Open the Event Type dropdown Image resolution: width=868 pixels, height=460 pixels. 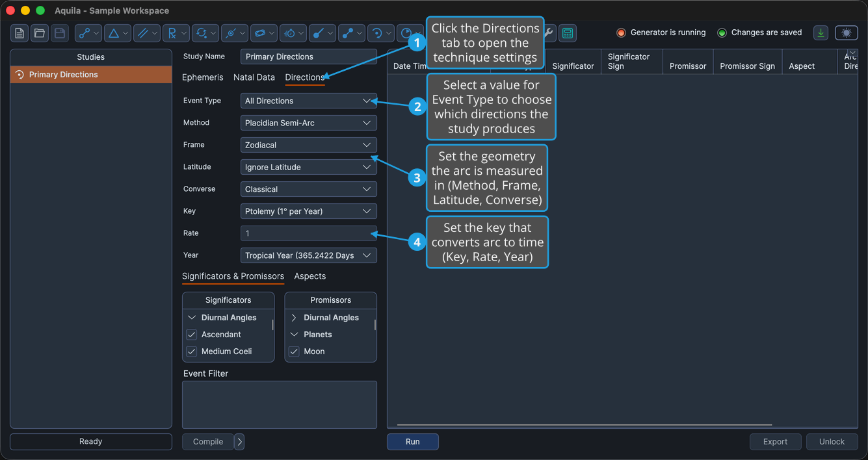coord(308,101)
